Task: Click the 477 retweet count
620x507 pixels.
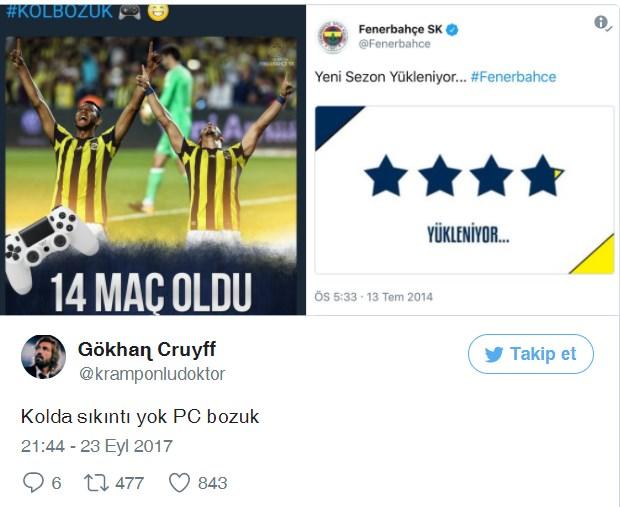Action: pyautogui.click(x=130, y=483)
